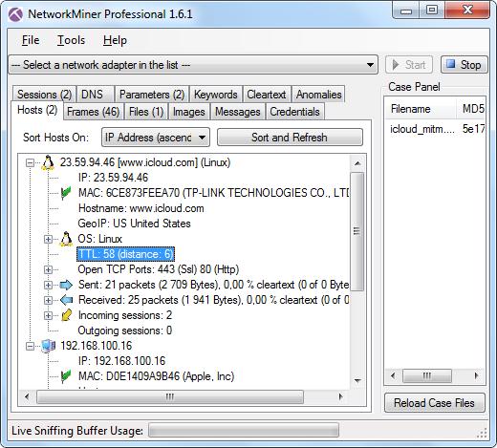Click the network card icon beside Apple MAC address
497x448 pixels.
[66, 376]
